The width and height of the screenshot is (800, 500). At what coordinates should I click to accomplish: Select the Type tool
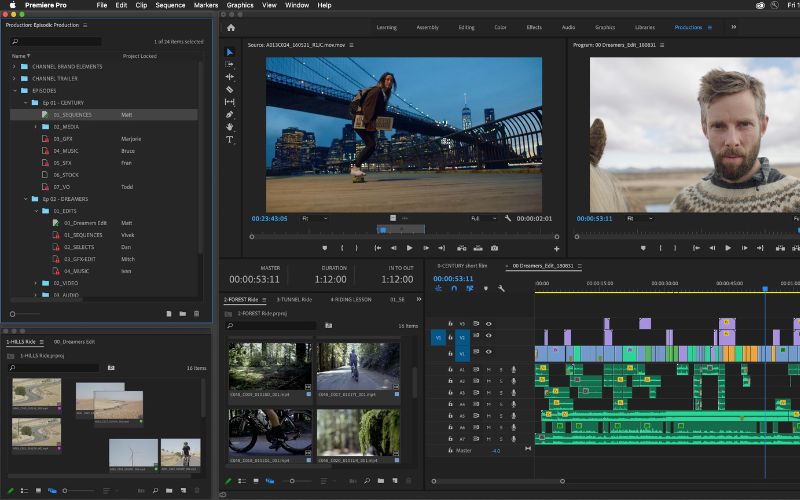(230, 139)
